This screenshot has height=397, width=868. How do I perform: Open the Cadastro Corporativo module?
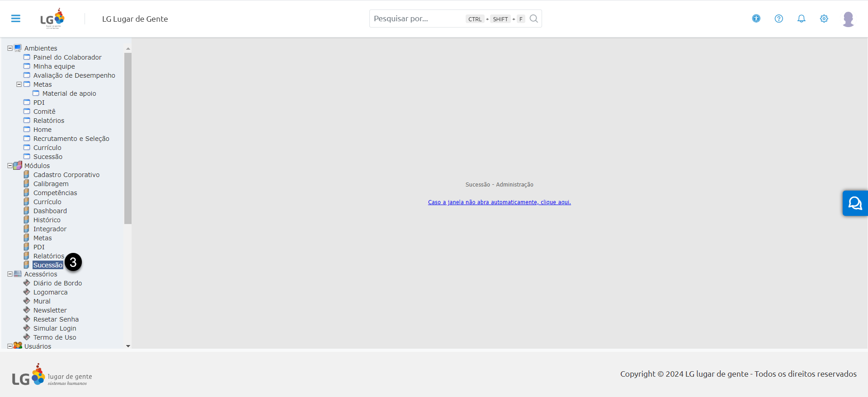(66, 175)
